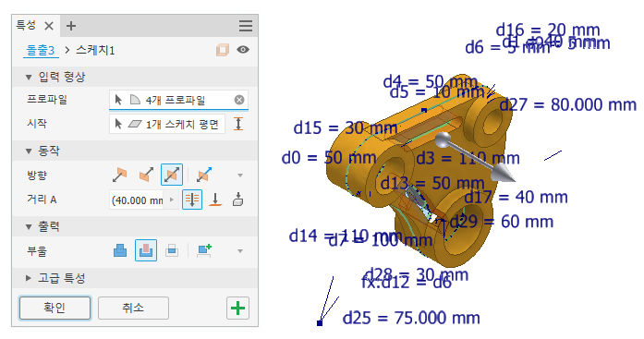Choose the Intersect boolean operation icon

pos(172,250)
